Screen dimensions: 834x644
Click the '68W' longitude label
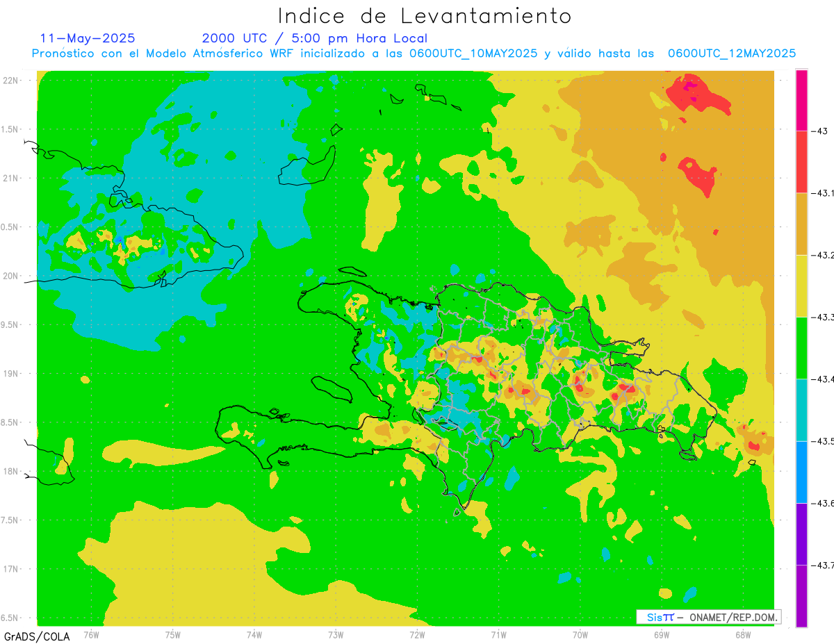tap(743, 634)
